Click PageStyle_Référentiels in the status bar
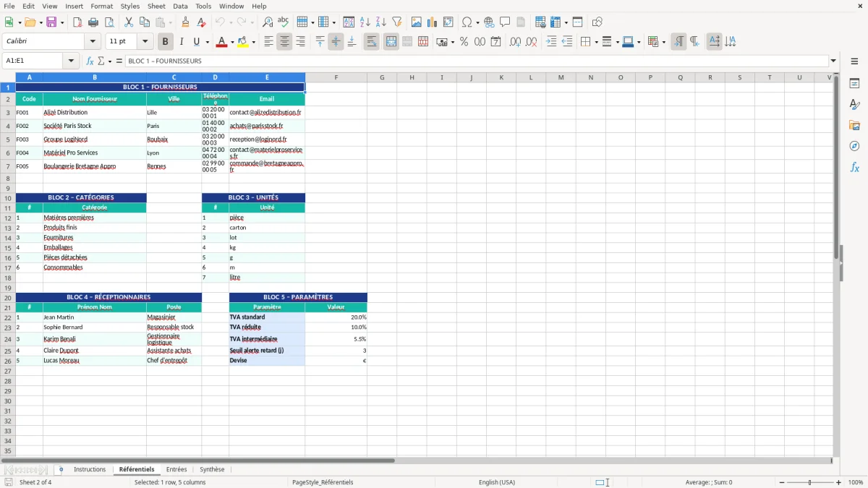Viewport: 868px width, 488px height. [x=323, y=482]
